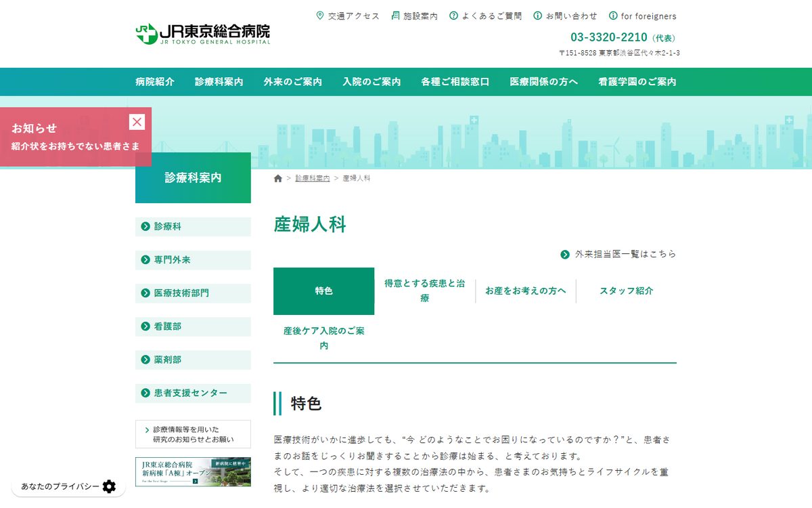Open 診療科案内 in the main navigation
The image size is (812, 508).
(219, 82)
